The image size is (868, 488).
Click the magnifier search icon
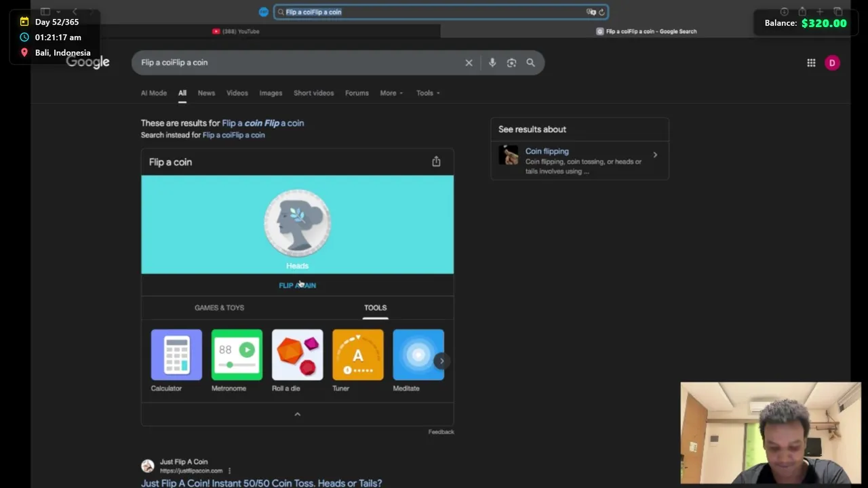[530, 62]
